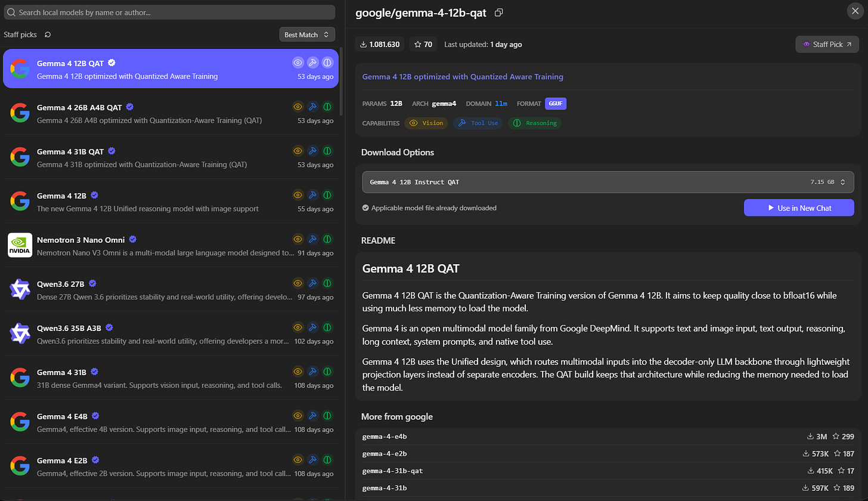
Task: Click the download count 1.081.630 badge
Action: click(380, 44)
